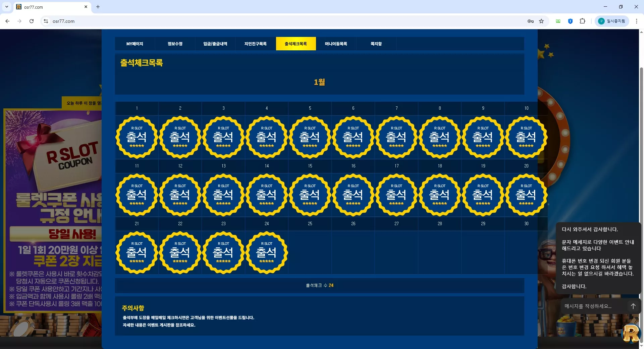Screen dimensions: 644x349
Task: Click the 주의사항 heading
Action: [x=133, y=308]
